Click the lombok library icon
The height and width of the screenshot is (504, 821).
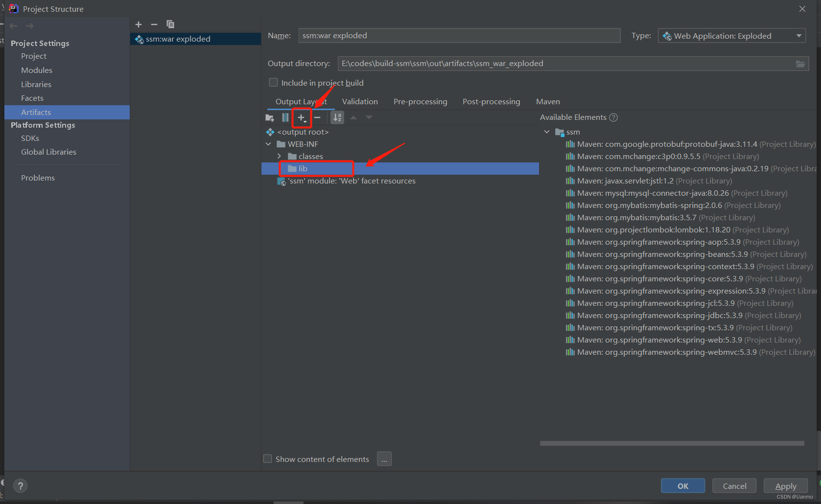click(x=570, y=230)
